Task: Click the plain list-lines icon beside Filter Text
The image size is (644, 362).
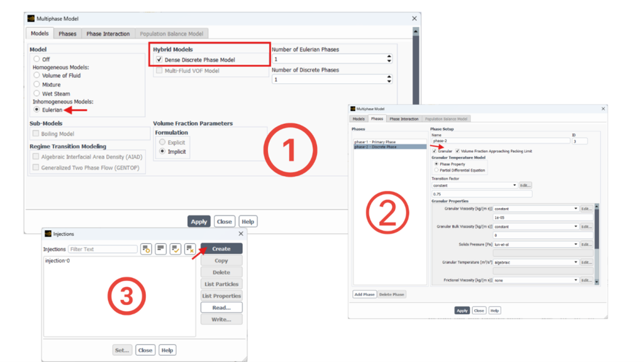Action: pyautogui.click(x=161, y=250)
